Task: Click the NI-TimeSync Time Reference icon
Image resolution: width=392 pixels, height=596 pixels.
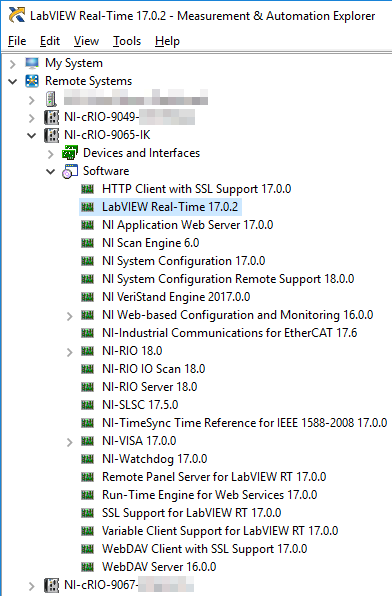Action: tap(88, 423)
